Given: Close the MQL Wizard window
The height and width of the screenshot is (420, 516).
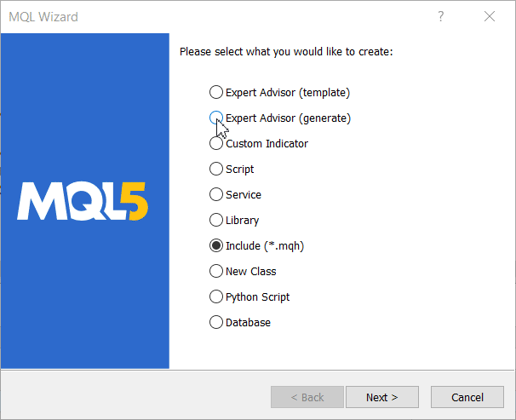Looking at the screenshot, I should pyautogui.click(x=490, y=16).
